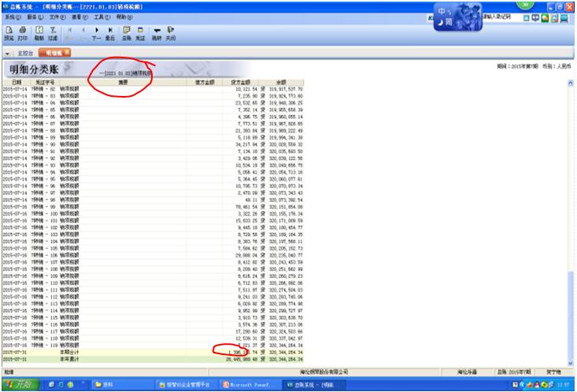Expand the tab list dropdown arrow
Image resolution: width=577 pixels, height=392 pixels.
coord(7,53)
